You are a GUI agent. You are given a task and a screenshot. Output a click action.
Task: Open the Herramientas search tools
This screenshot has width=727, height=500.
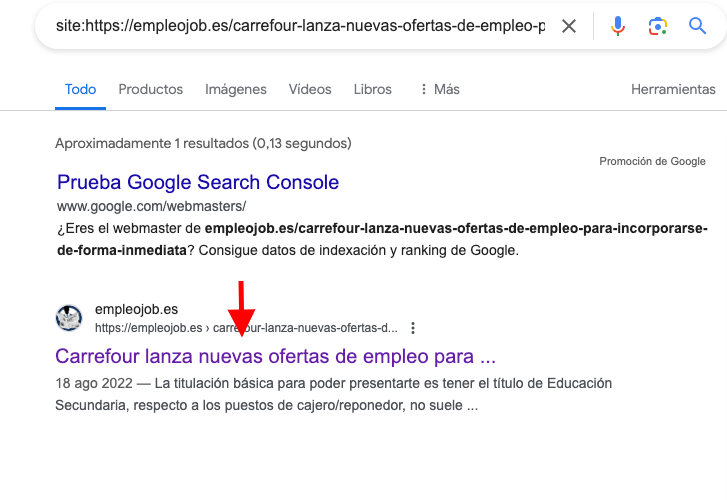pos(673,89)
